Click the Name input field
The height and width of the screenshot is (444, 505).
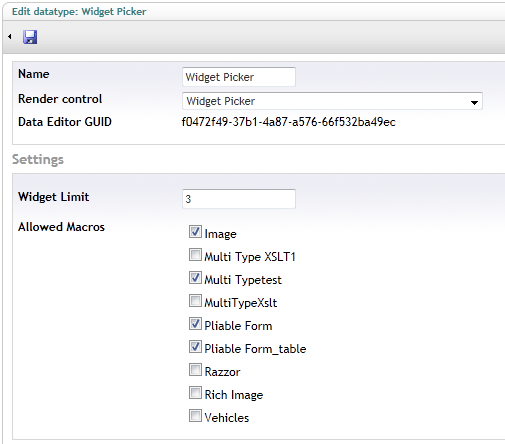coord(239,77)
